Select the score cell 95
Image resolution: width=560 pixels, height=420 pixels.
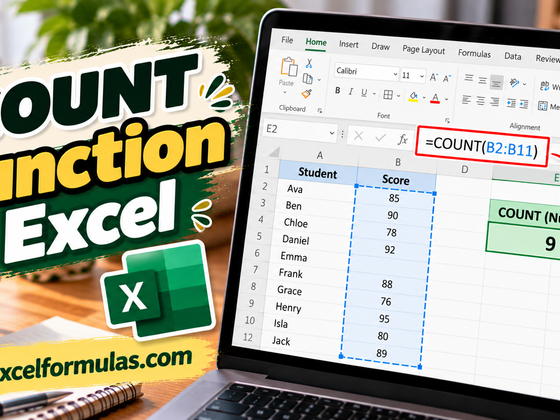pos(384,319)
